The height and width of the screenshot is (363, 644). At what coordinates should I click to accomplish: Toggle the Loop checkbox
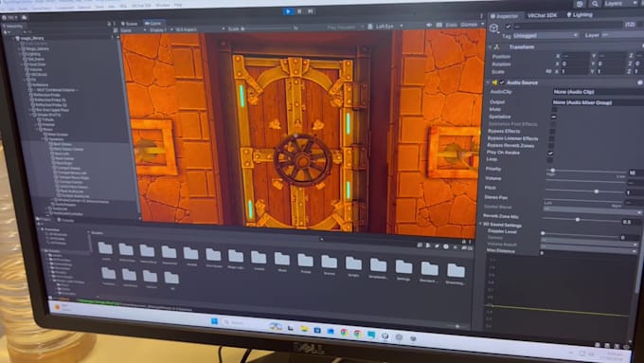click(550, 160)
